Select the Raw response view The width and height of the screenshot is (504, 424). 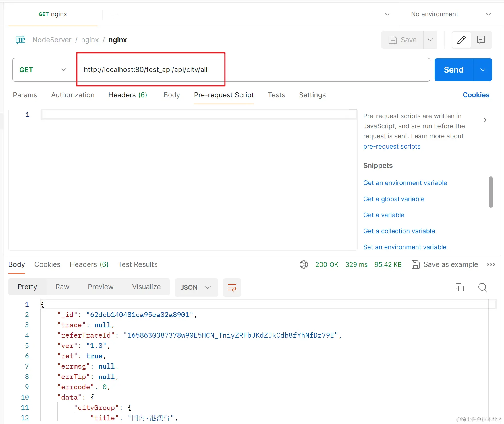coord(62,287)
